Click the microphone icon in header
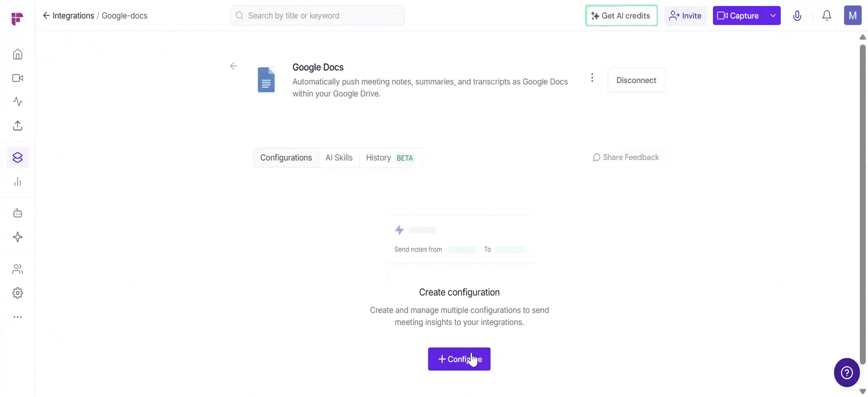Screen dimensions: 868x397 click(797, 16)
